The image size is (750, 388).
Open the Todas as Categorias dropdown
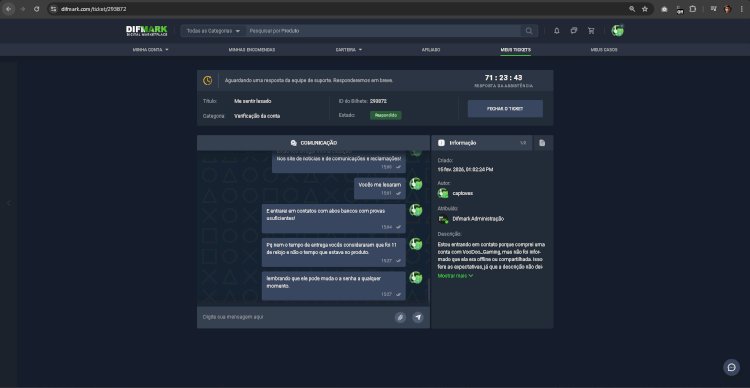[x=213, y=31]
